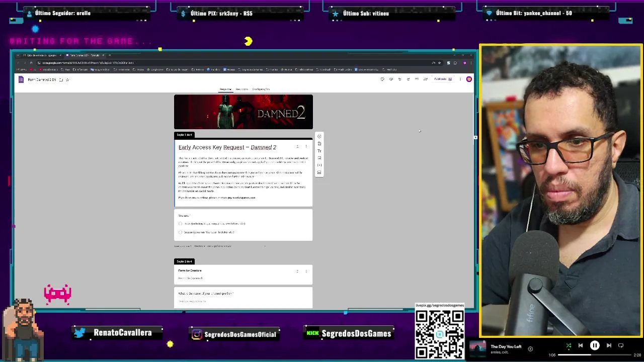
Task: Skip to previous Spotify track
Action: click(x=581, y=345)
